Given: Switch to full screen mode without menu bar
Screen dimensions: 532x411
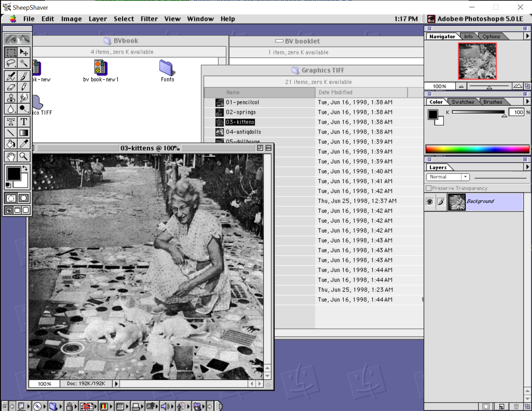Looking at the screenshot, I should 26,210.
